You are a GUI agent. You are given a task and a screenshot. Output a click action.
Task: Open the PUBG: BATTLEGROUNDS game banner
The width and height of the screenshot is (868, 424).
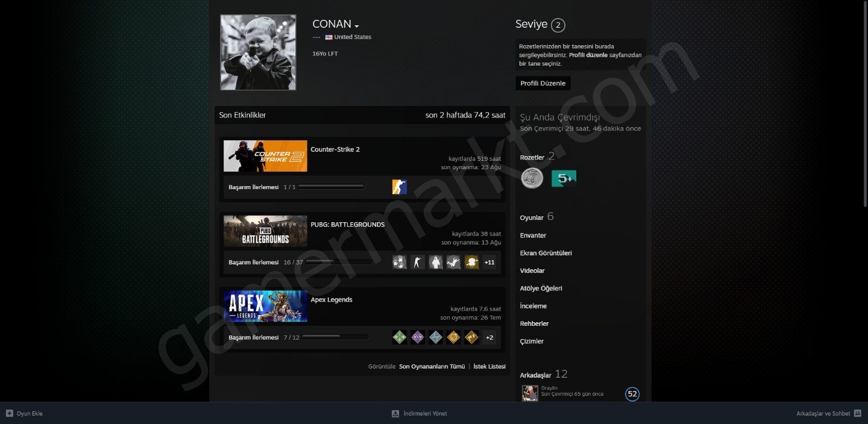(x=265, y=231)
